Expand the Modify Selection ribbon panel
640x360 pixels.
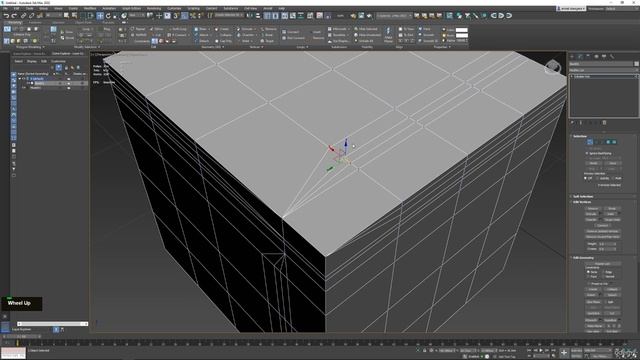pos(87,47)
